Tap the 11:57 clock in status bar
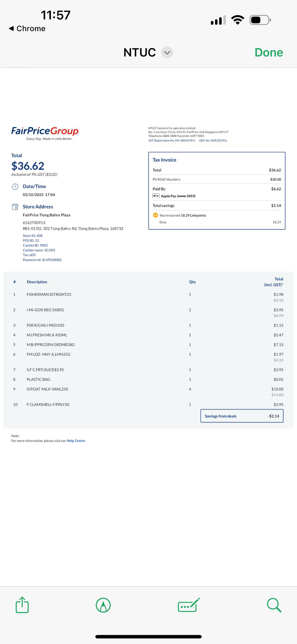The height and width of the screenshot is (644, 297). point(56,15)
